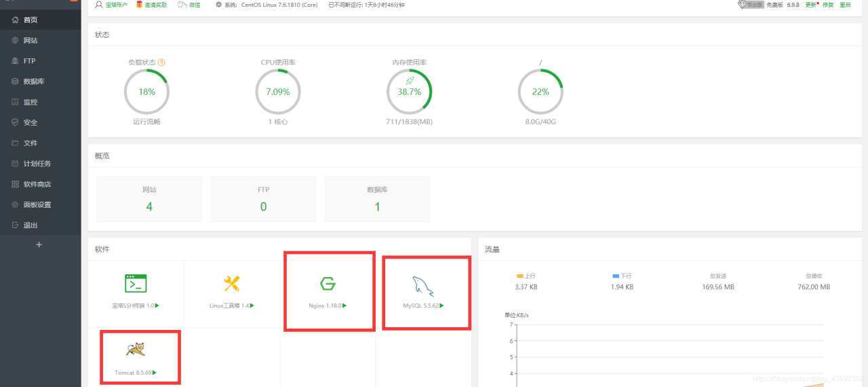Image resolution: width=868 pixels, height=387 pixels.
Task: Click the plus button under the sidebar menu
Action: click(39, 244)
